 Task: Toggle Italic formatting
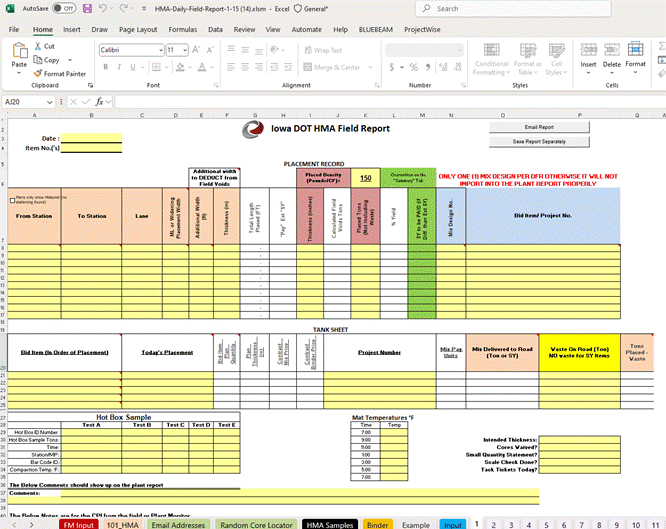[119, 67]
